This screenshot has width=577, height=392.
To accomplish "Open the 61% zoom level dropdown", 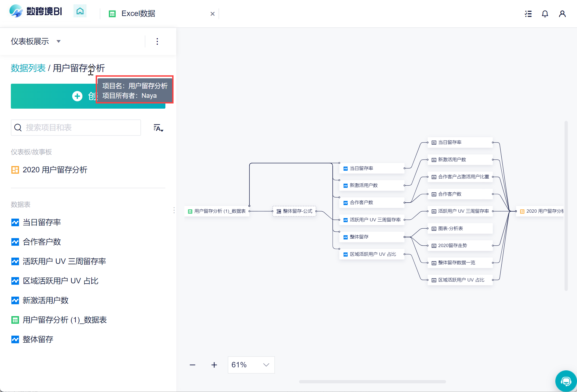I will point(251,365).
